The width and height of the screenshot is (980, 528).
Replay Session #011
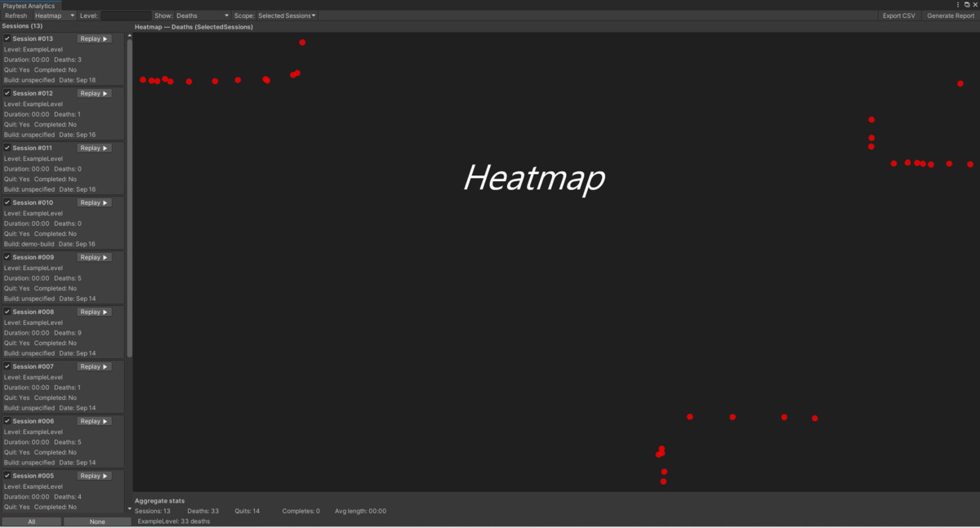click(94, 148)
